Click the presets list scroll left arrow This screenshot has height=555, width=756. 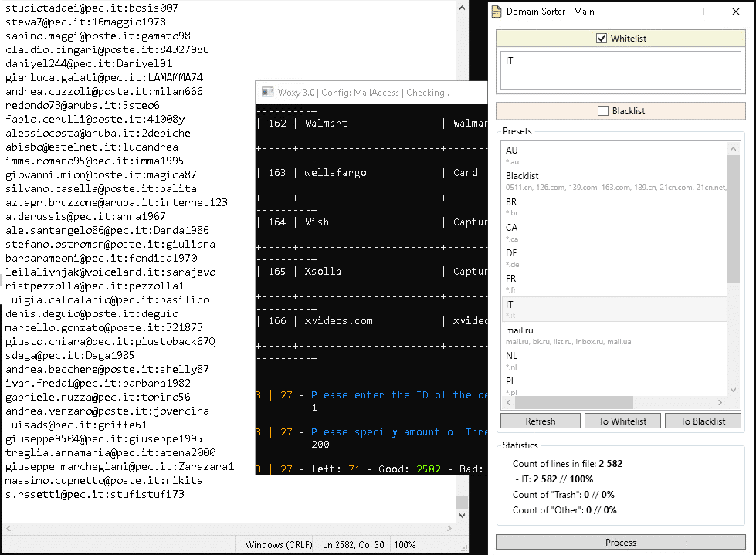pyautogui.click(x=507, y=402)
